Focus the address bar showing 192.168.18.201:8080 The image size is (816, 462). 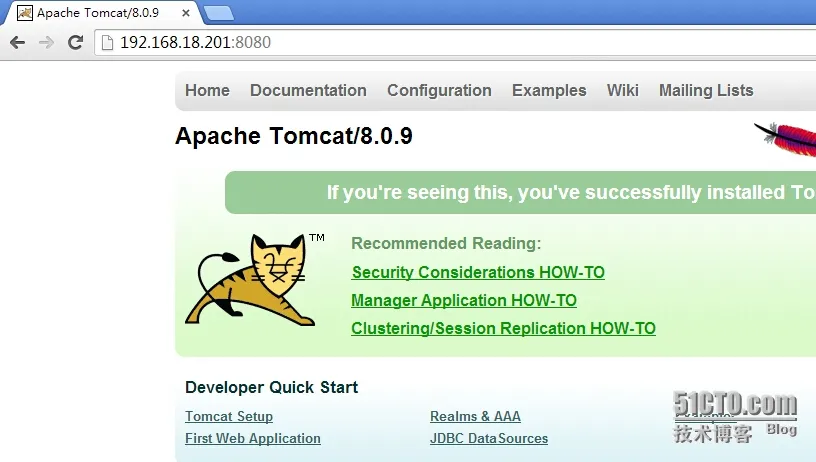click(x=455, y=42)
